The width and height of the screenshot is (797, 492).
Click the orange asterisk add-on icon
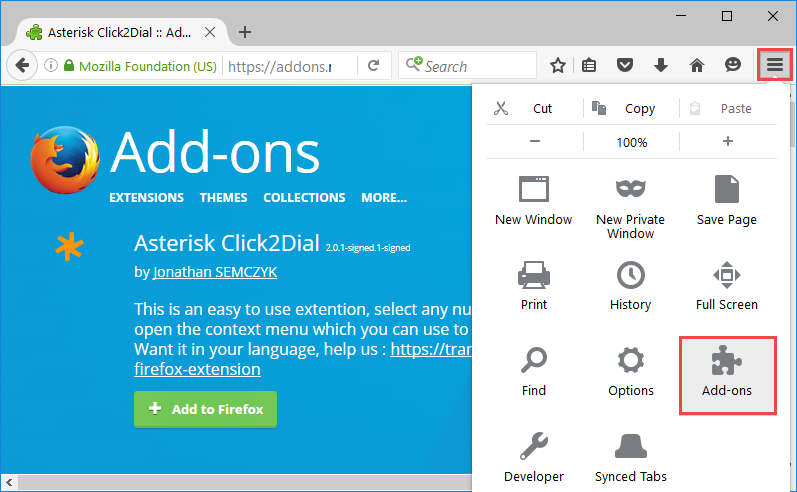pos(70,247)
